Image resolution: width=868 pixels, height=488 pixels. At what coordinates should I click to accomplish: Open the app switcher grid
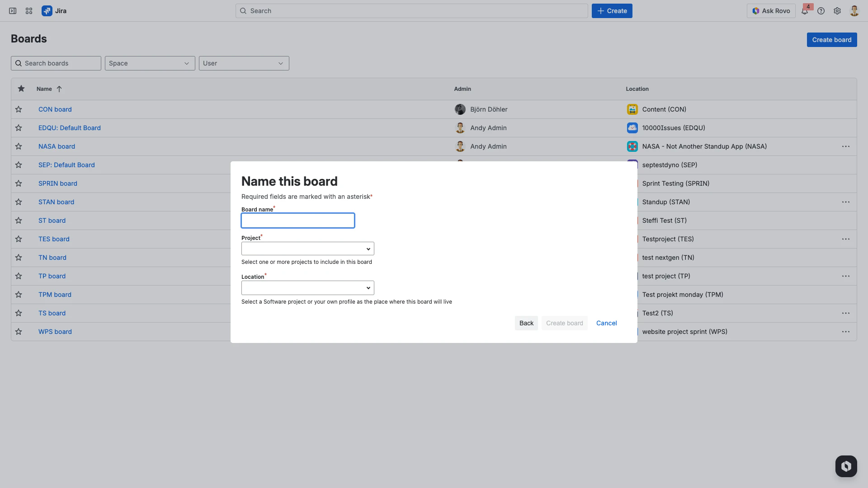point(28,10)
